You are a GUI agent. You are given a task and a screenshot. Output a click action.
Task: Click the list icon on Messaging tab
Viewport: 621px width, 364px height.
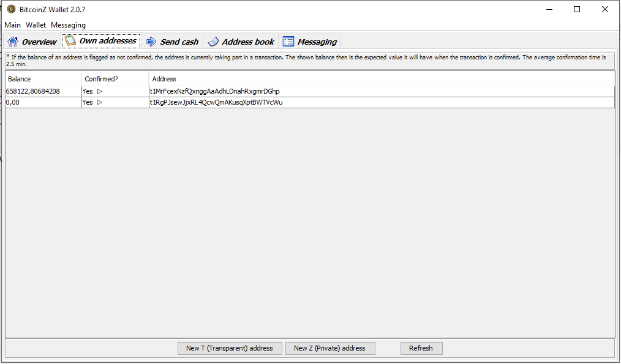(288, 42)
